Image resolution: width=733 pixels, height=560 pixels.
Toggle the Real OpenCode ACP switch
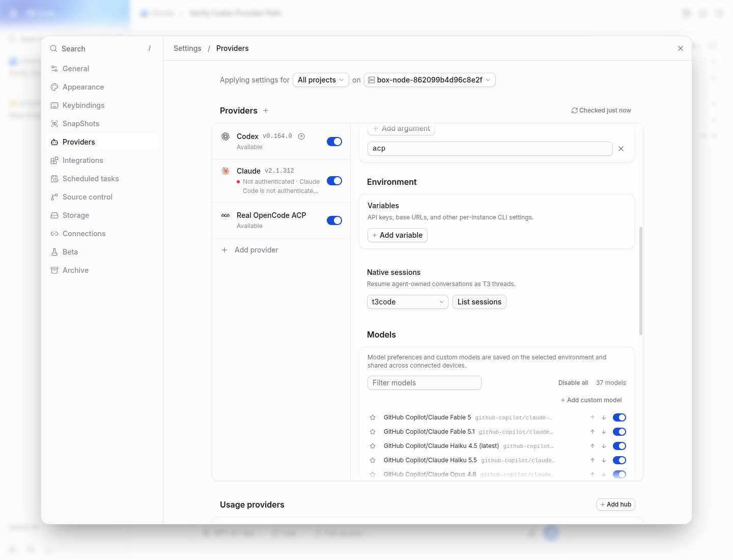[334, 220]
